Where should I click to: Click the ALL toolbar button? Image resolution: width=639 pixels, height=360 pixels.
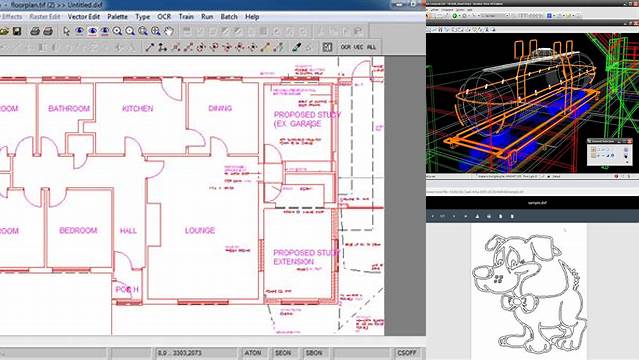click(x=371, y=47)
